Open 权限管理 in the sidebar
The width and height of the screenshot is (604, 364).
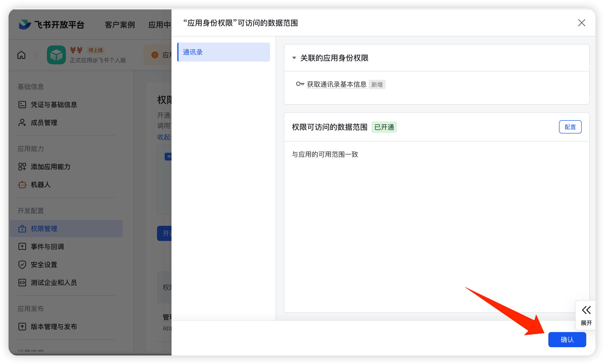tap(44, 229)
